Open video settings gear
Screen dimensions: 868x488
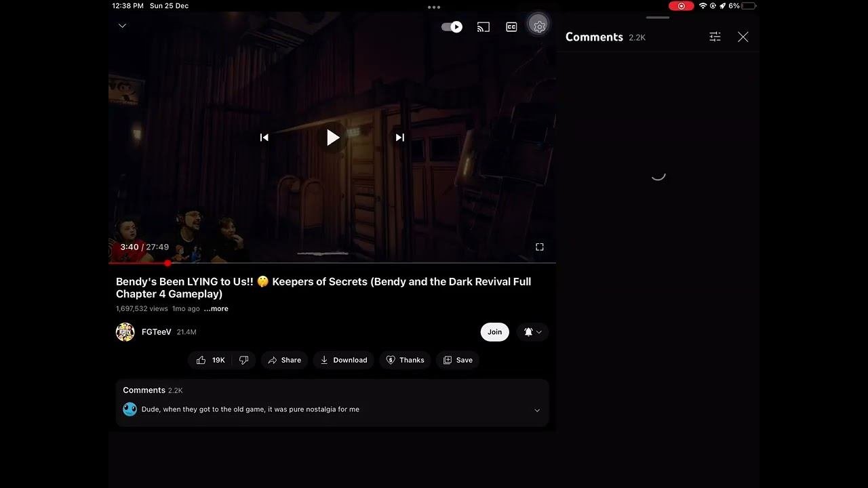tap(539, 27)
